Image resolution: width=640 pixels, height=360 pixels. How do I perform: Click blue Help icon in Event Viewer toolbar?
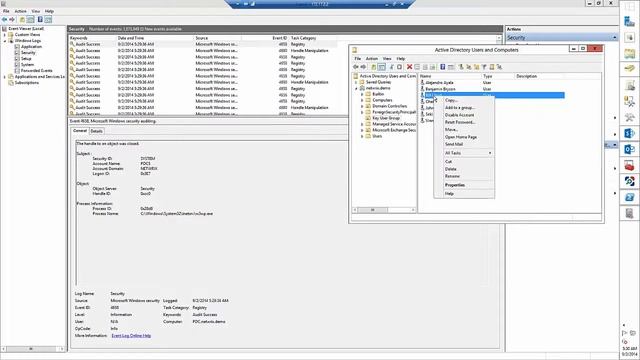(40, 19)
